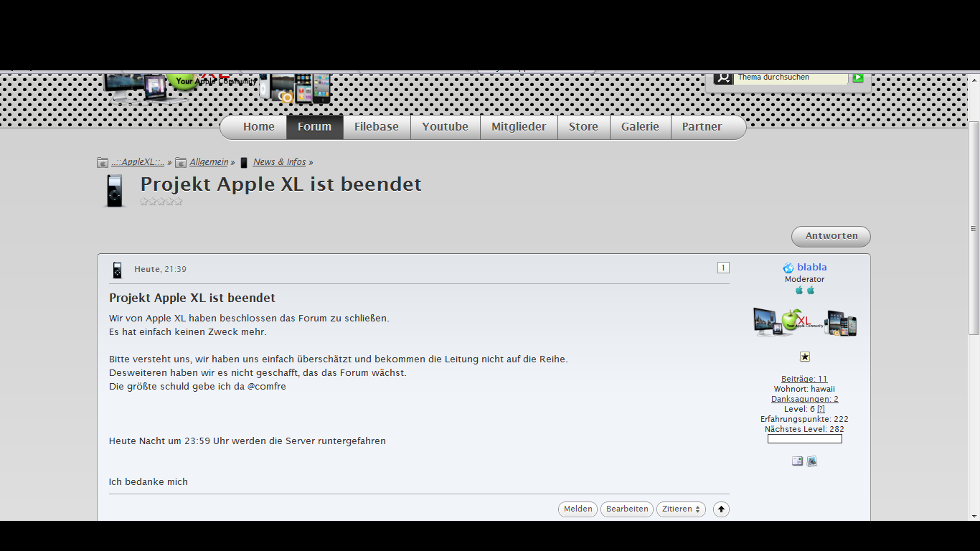Click post number 1 permalink box

point(723,268)
